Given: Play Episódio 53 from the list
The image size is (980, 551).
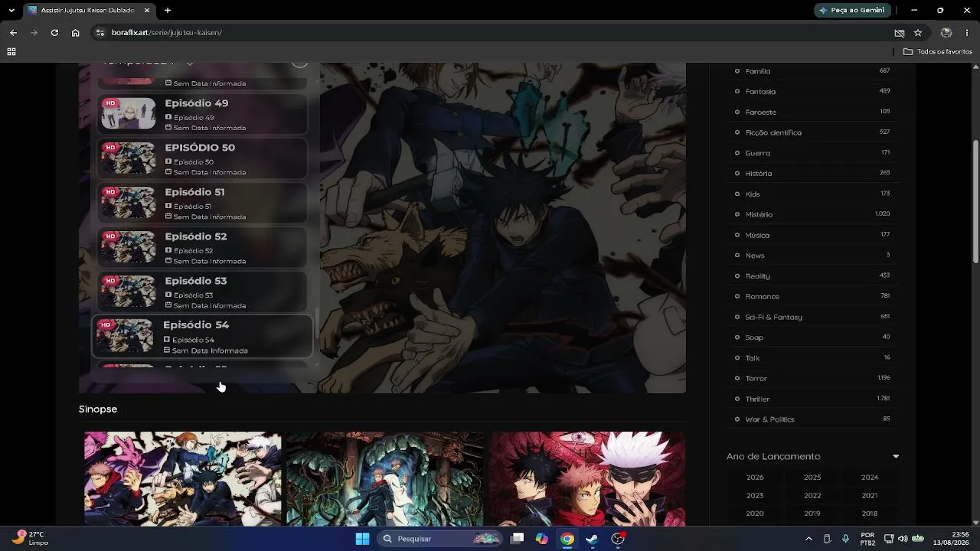Looking at the screenshot, I should click(202, 292).
